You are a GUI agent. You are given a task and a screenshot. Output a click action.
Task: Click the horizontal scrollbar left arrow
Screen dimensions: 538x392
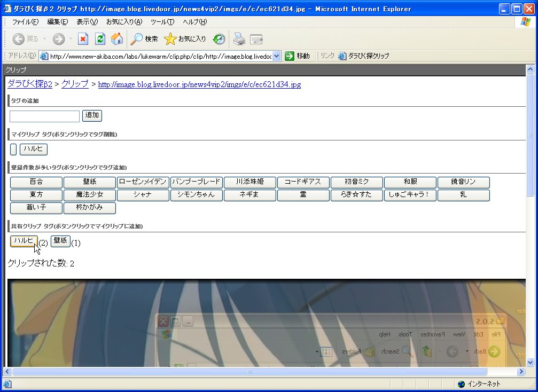click(x=7, y=371)
